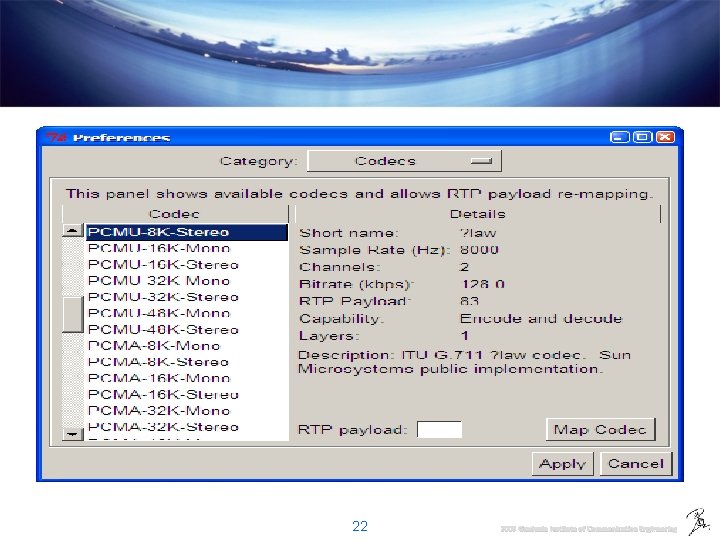Apply the preferences changes
The height and width of the screenshot is (540, 720).
[562, 464]
